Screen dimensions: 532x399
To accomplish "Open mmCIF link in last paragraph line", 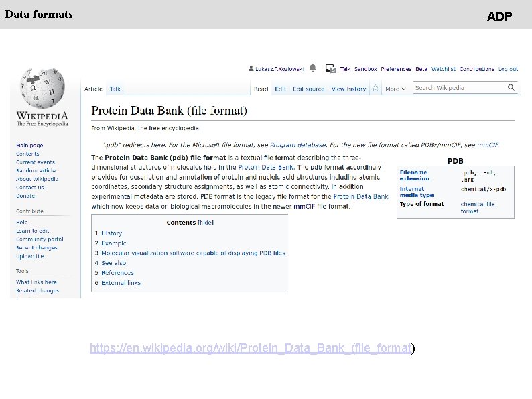I will 304,206.
